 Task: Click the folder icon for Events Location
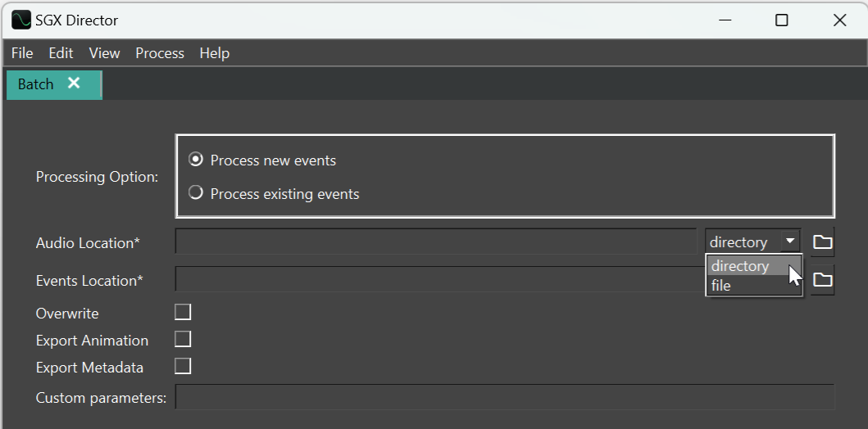(x=822, y=280)
